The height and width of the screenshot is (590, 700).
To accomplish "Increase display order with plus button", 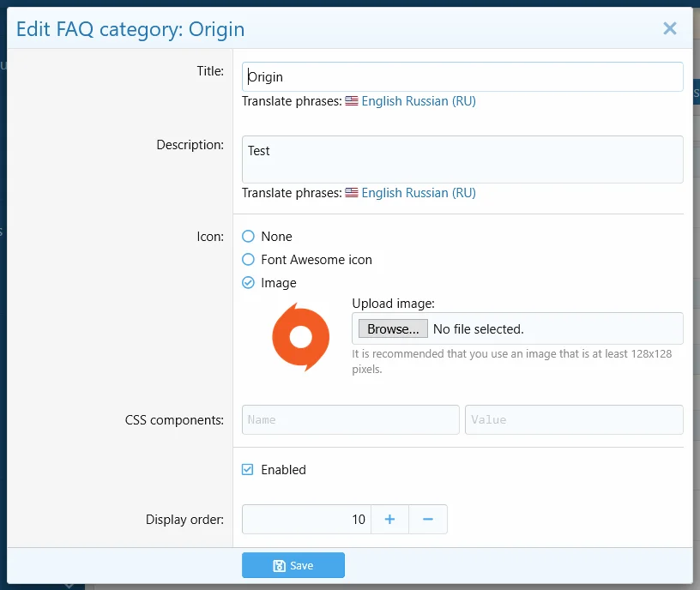I will coord(389,519).
